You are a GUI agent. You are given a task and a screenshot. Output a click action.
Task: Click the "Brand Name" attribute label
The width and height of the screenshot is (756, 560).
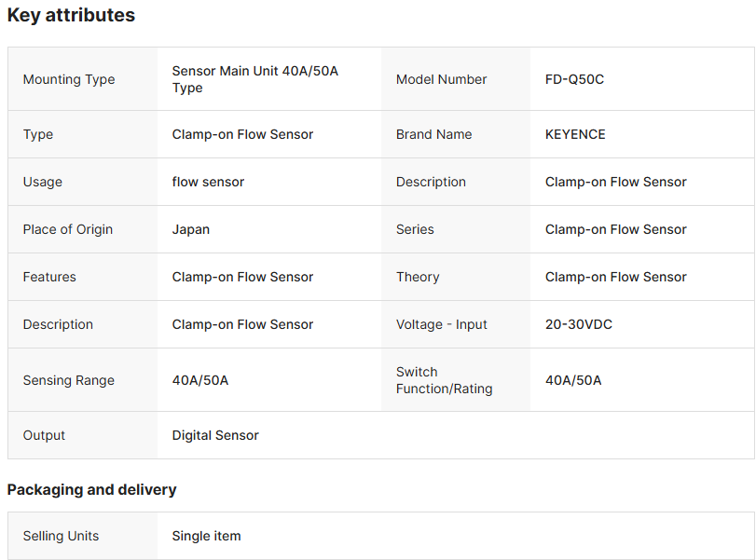[433, 134]
